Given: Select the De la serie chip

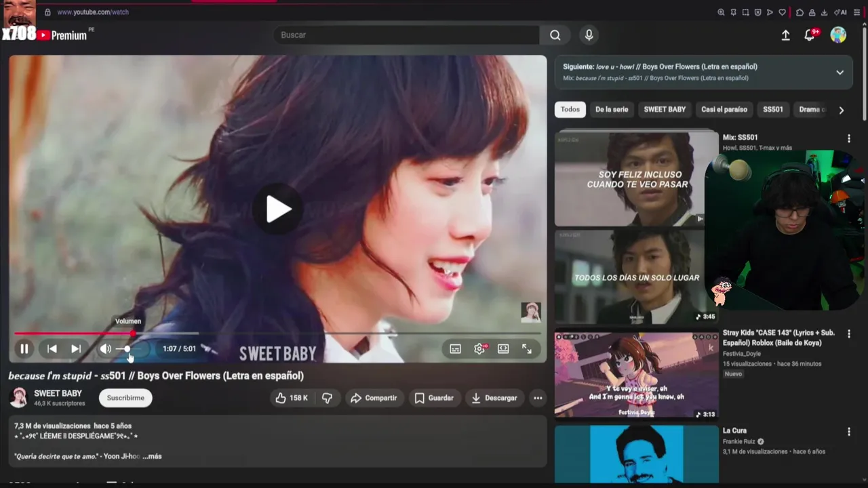Looking at the screenshot, I should coord(612,110).
